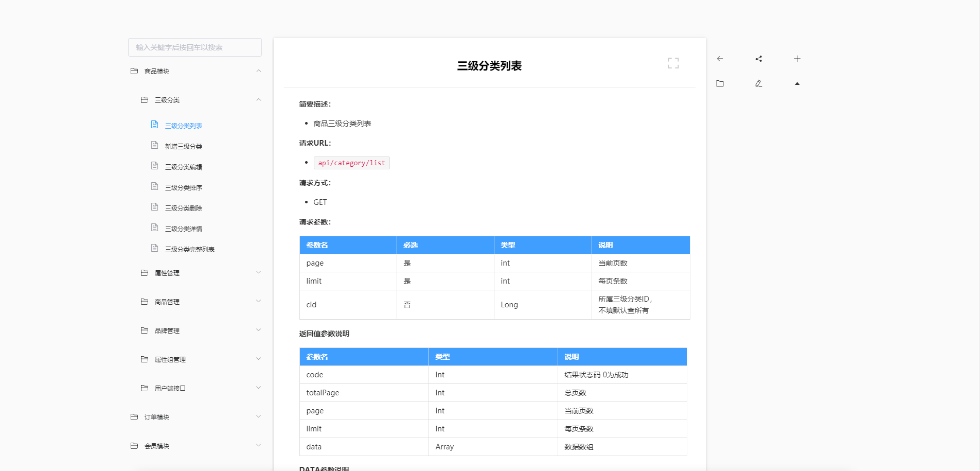Click the back arrow icon
Screen dimensions: 980x471
pos(720,59)
